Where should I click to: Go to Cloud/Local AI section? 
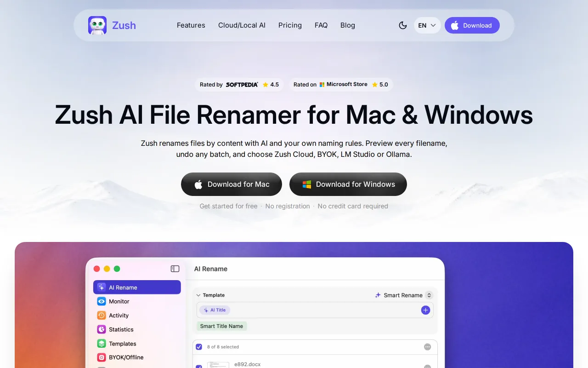pos(242,25)
